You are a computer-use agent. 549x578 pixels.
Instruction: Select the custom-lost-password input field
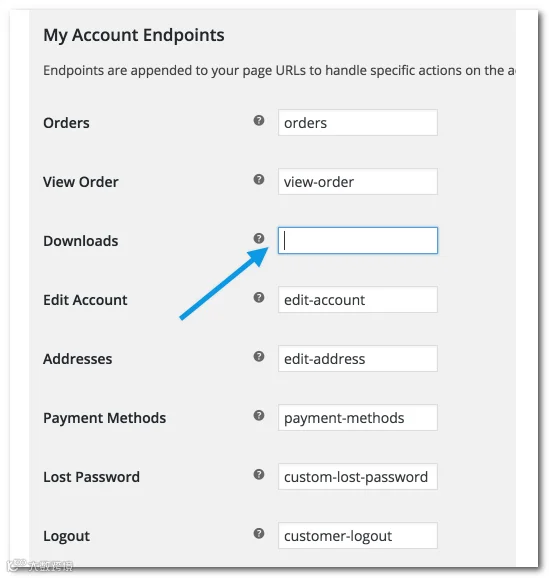click(x=358, y=477)
